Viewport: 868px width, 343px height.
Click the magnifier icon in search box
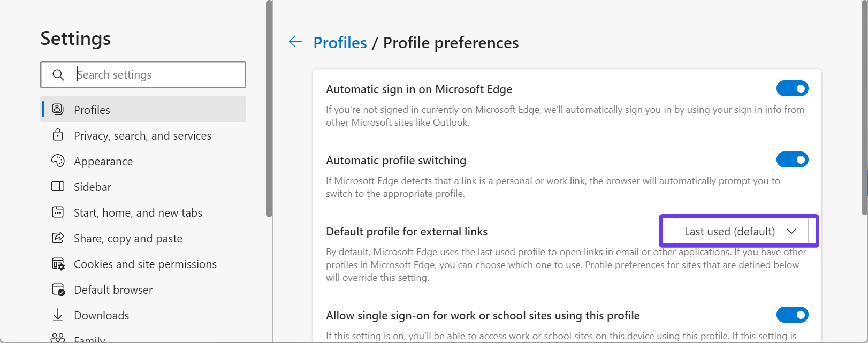tap(58, 75)
